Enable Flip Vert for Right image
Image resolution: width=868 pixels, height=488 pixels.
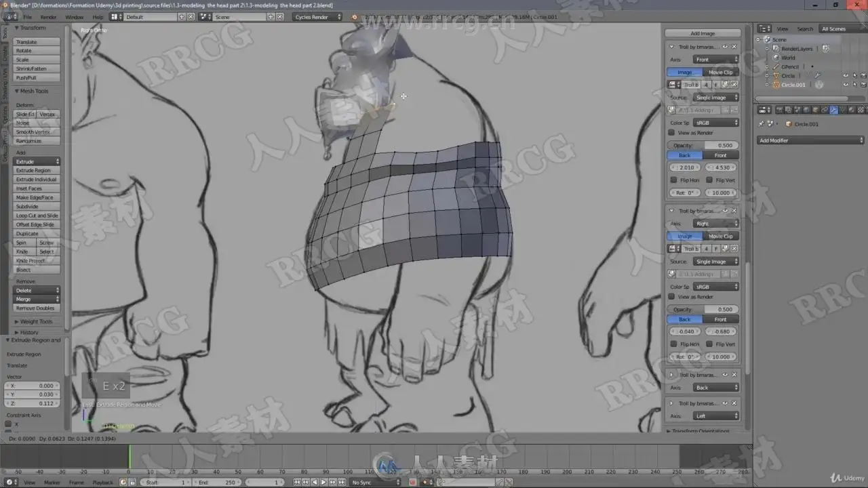pos(709,344)
